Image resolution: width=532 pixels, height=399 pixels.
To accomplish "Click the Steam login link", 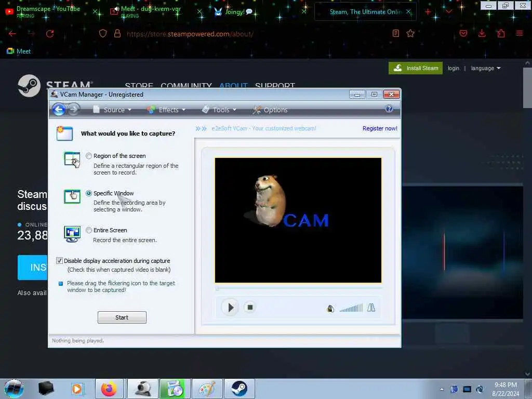I will pos(453,68).
